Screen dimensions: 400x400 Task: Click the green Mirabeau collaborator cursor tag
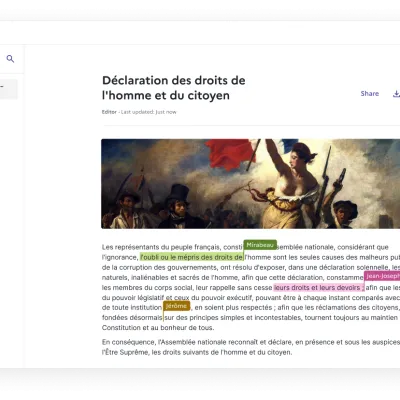point(260,245)
